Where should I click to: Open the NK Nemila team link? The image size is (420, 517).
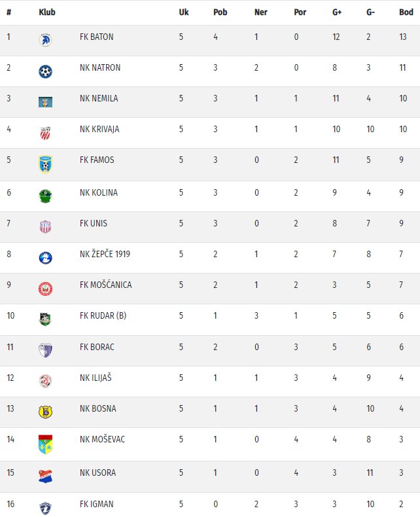98,98
